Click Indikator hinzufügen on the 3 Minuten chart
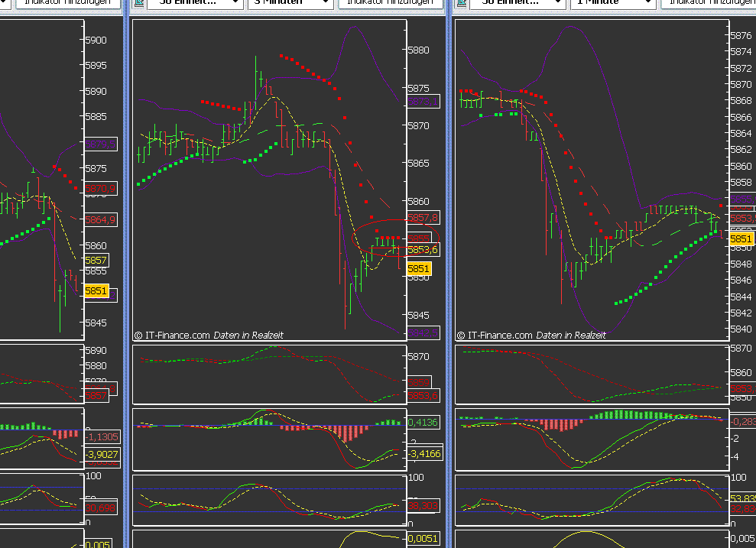The width and height of the screenshot is (756, 548). (390, 2)
